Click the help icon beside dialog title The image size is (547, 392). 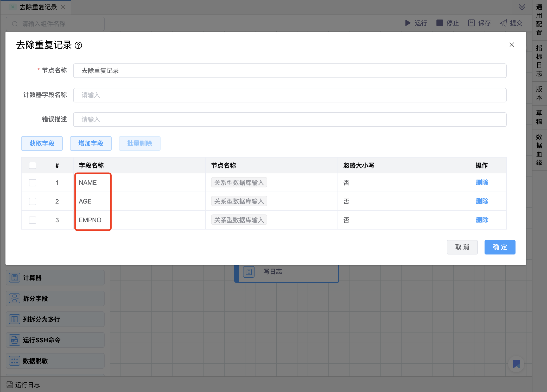[x=78, y=45]
